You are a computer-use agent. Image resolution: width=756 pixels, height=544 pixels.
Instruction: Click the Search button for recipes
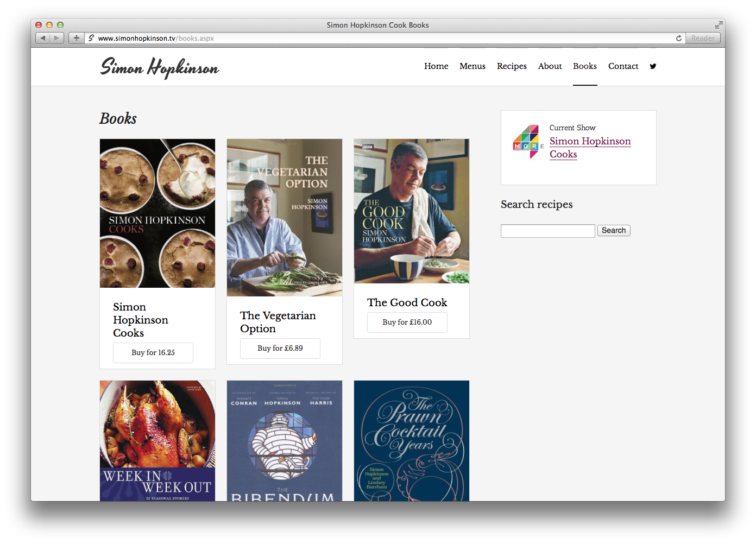coord(614,230)
